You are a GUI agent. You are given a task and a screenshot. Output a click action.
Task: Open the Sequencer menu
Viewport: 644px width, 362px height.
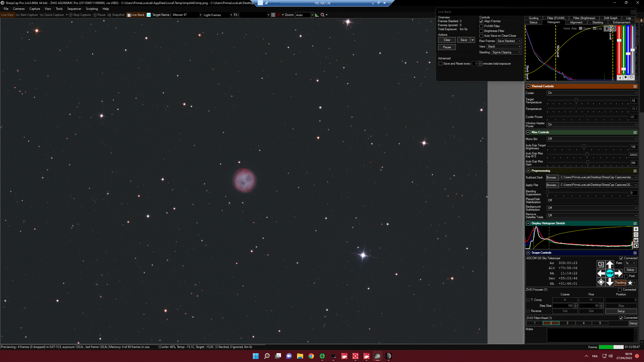point(74,9)
